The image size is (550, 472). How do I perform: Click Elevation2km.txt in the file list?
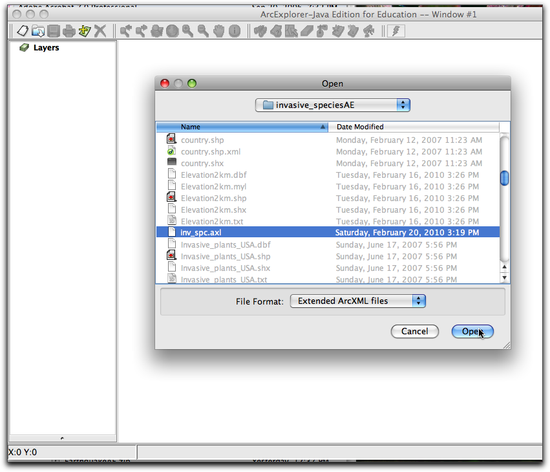click(x=212, y=221)
